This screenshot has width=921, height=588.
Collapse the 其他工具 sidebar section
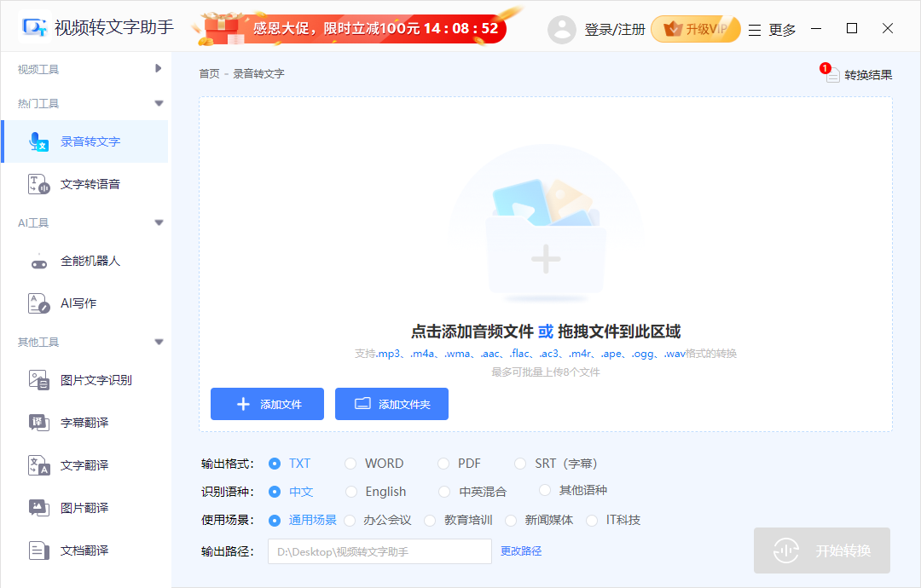[157, 341]
